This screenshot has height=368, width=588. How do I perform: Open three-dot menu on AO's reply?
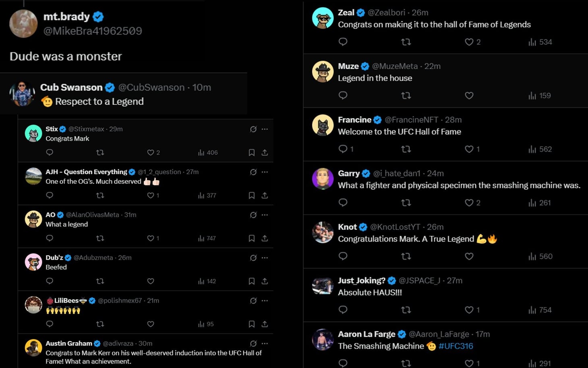point(265,215)
